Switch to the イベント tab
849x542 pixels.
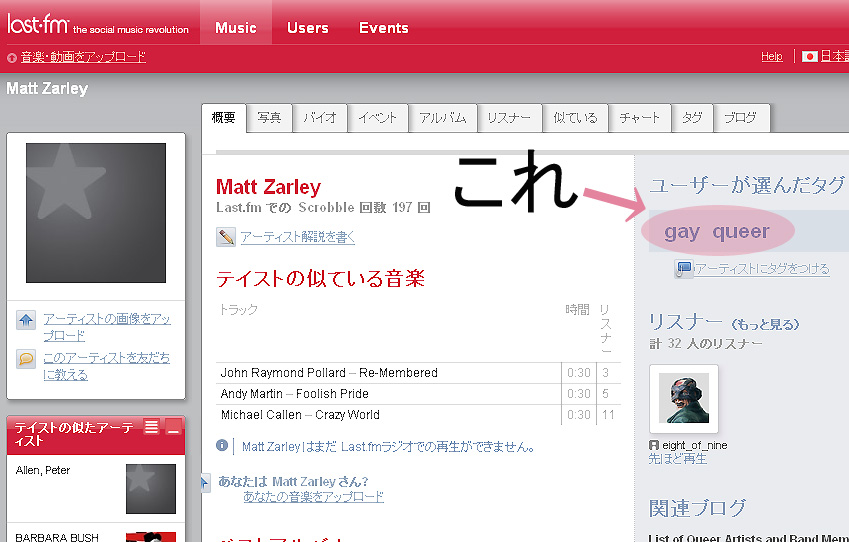378,118
